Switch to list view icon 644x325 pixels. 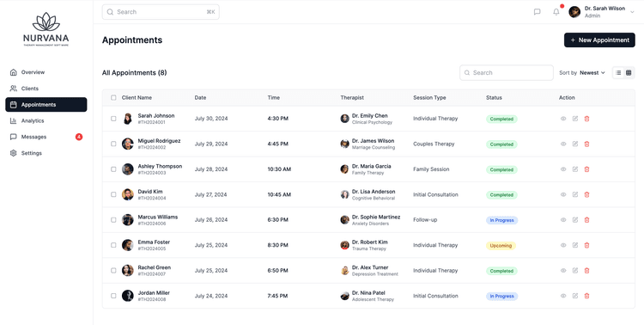(x=618, y=73)
